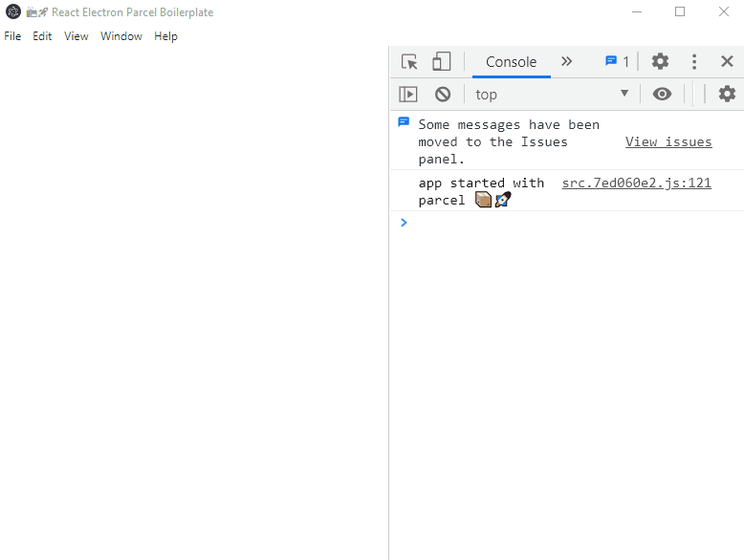Activate the inspect element picker icon

(x=409, y=62)
